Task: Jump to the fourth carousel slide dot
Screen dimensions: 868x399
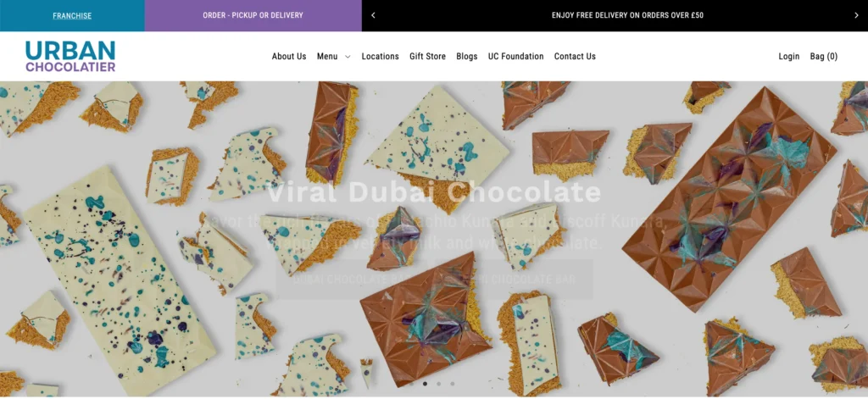Action: 453,384
